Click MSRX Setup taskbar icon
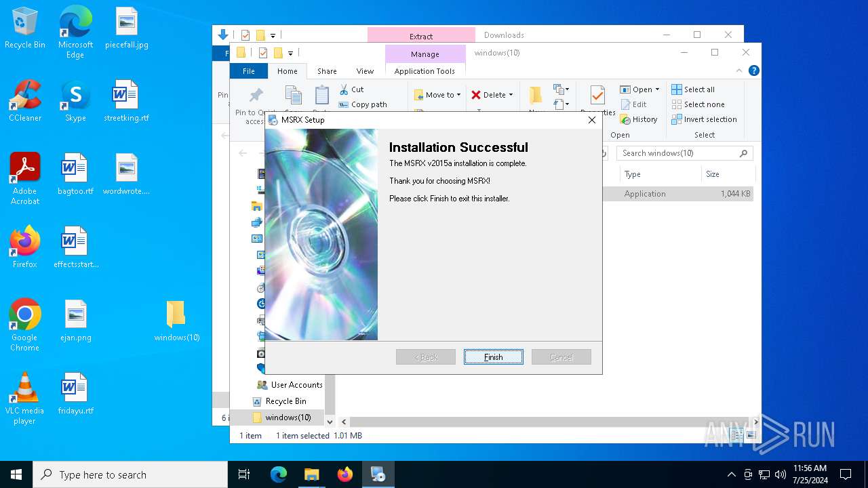 click(x=378, y=474)
